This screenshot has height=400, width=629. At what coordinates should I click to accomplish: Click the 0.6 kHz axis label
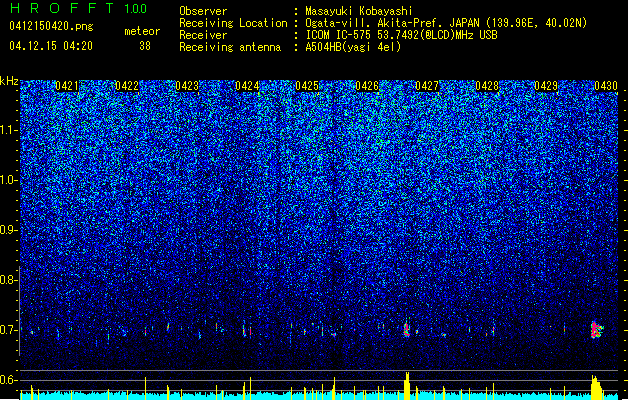click(x=8, y=380)
